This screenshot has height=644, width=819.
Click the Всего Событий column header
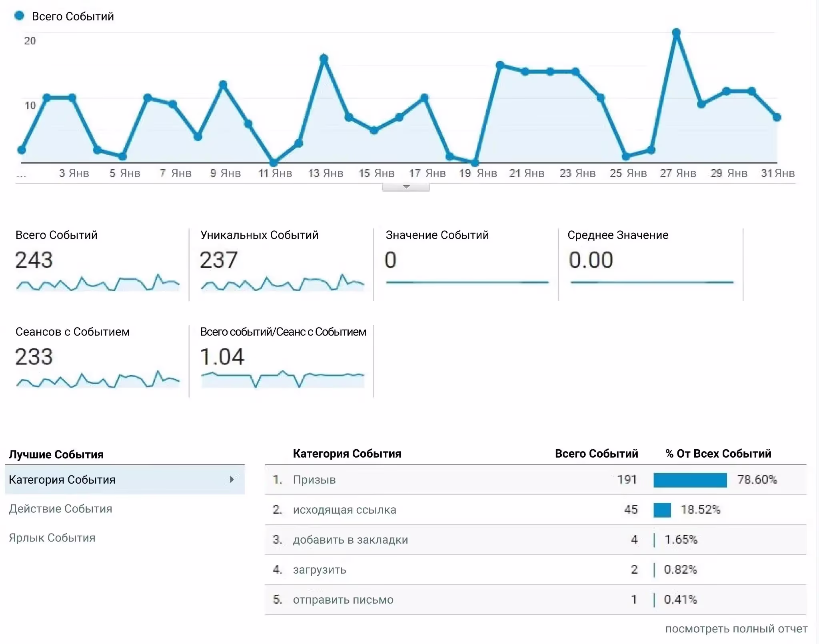click(x=596, y=454)
